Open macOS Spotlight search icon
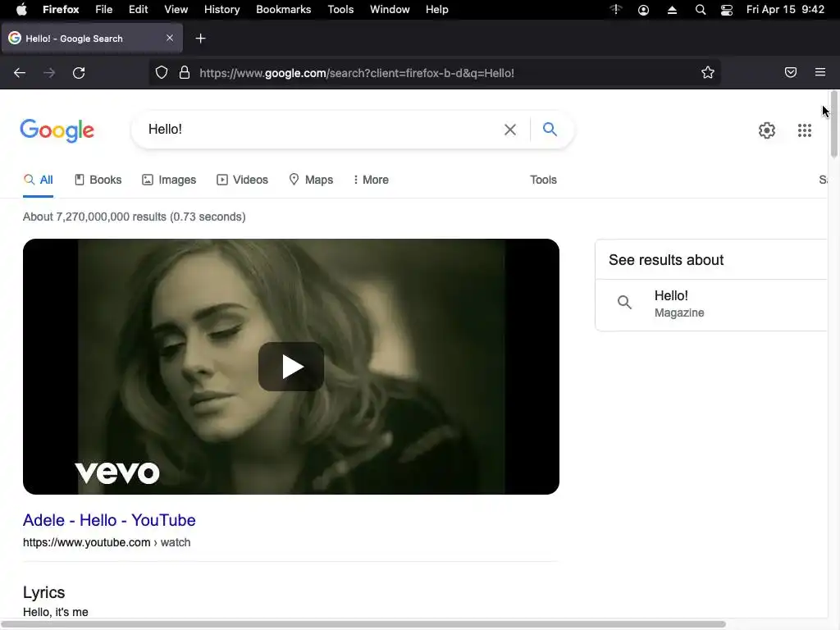The height and width of the screenshot is (630, 840). 701,10
